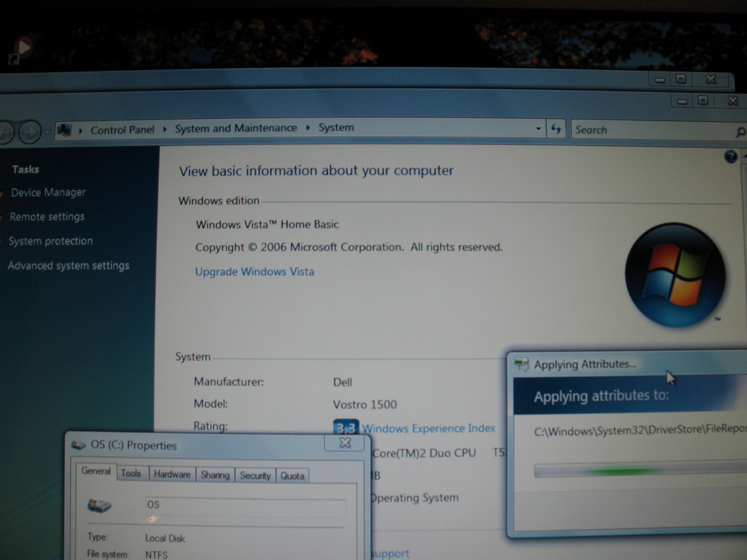Expand arrow before Control Panel breadcrumb
This screenshot has height=560, width=747.
[x=81, y=130]
